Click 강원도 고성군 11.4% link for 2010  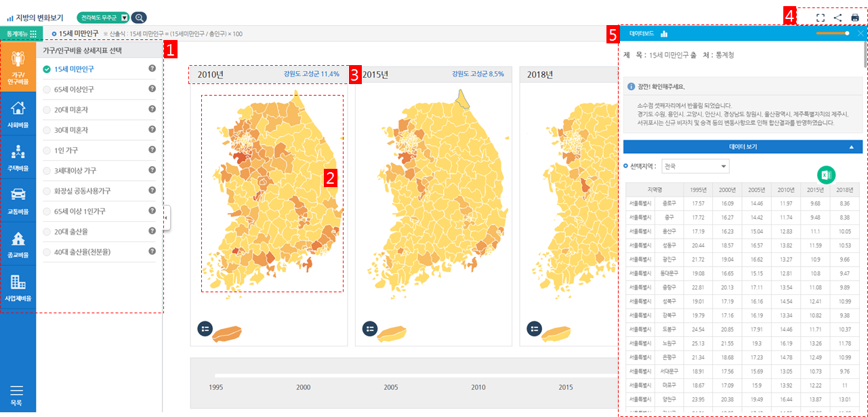(x=311, y=74)
